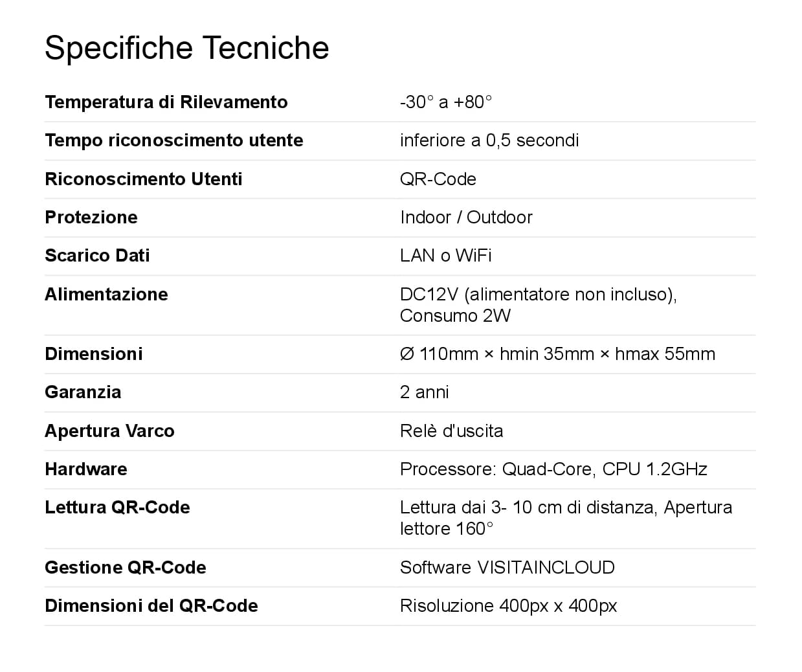Select the -30° a +80° value
This screenshot has height=672, width=802.
[446, 102]
